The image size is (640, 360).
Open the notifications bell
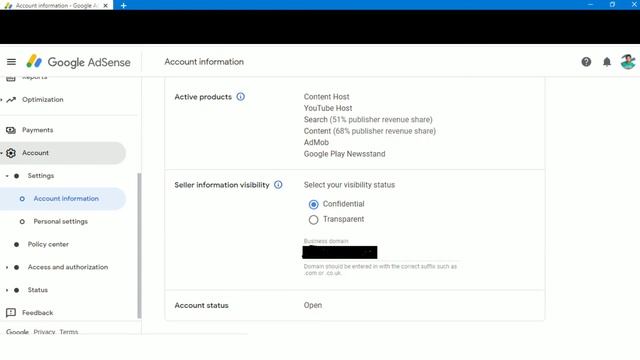click(607, 62)
